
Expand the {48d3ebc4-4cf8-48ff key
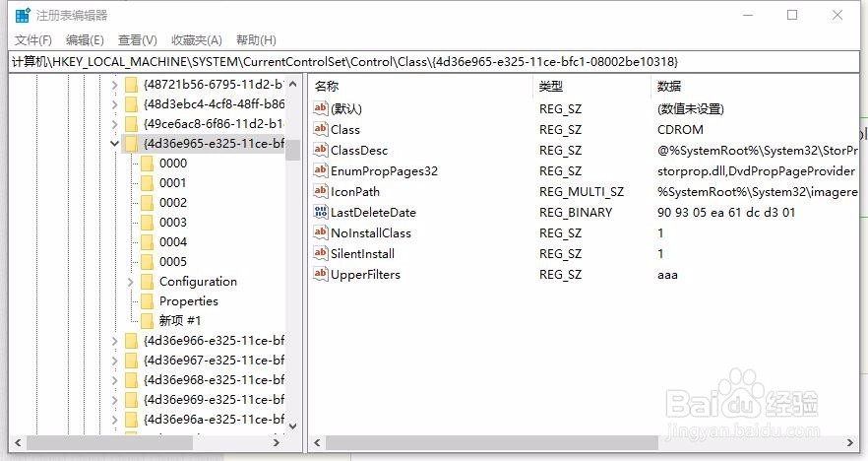coord(114,104)
